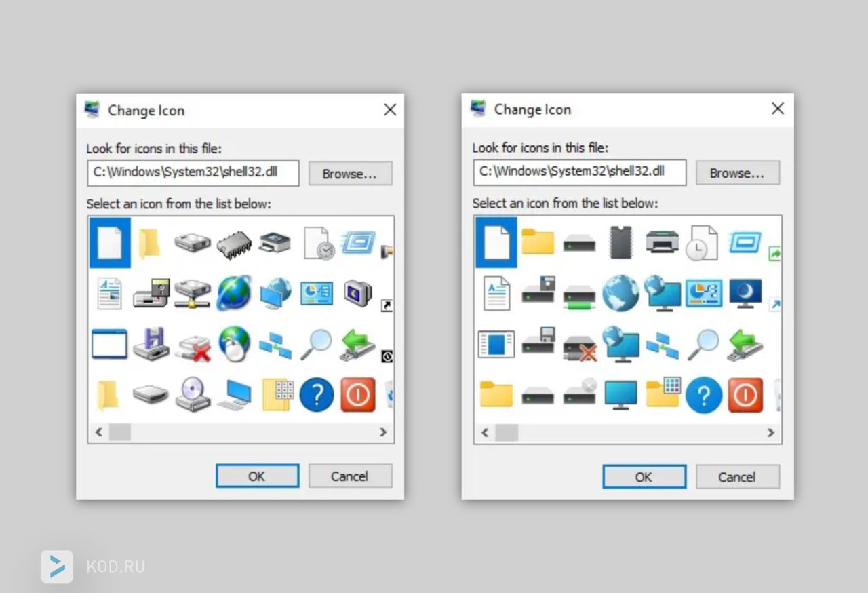Focus file path field in left dialog
The image size is (868, 593).
(x=193, y=172)
